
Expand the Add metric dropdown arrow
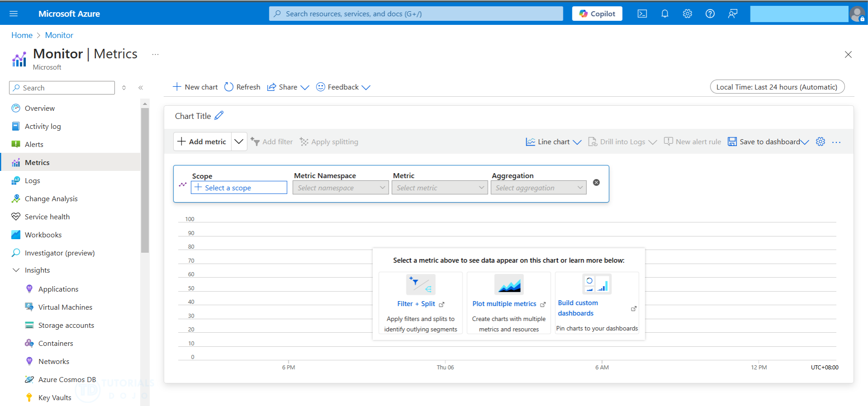click(239, 142)
